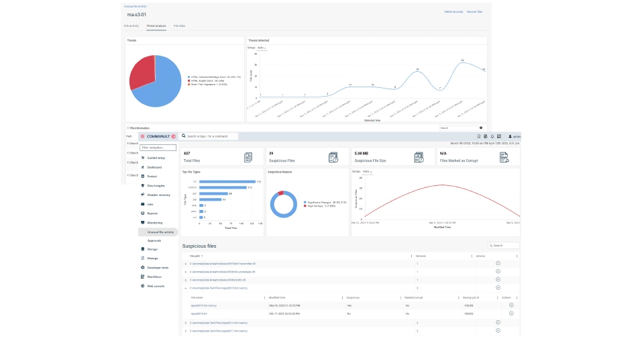The width and height of the screenshot is (644, 341).
Task: Open the Commvault hamburger menu icon
Action: click(x=142, y=136)
